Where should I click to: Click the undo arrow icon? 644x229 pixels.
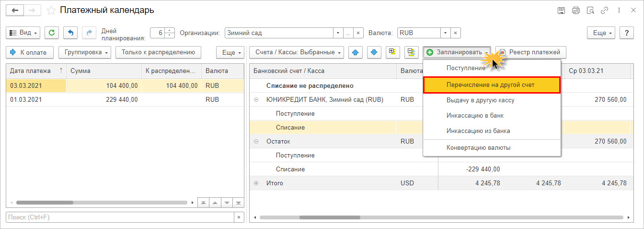coord(70,33)
